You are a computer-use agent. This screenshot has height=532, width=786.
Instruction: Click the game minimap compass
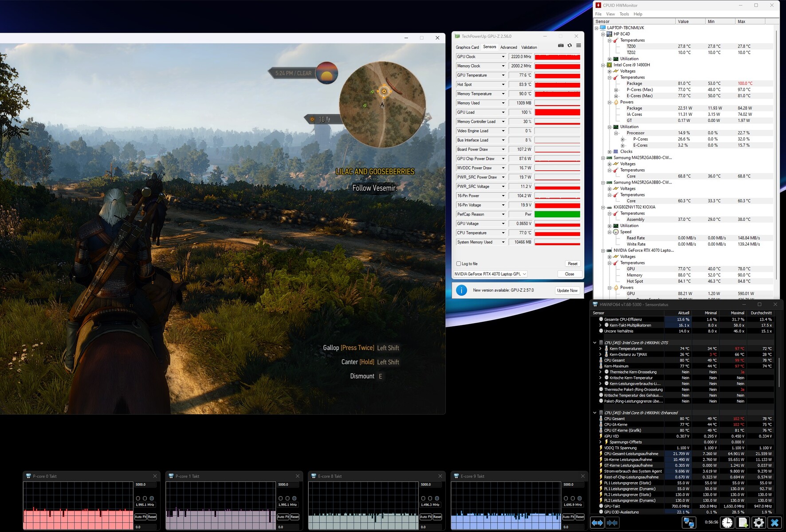[x=382, y=105]
